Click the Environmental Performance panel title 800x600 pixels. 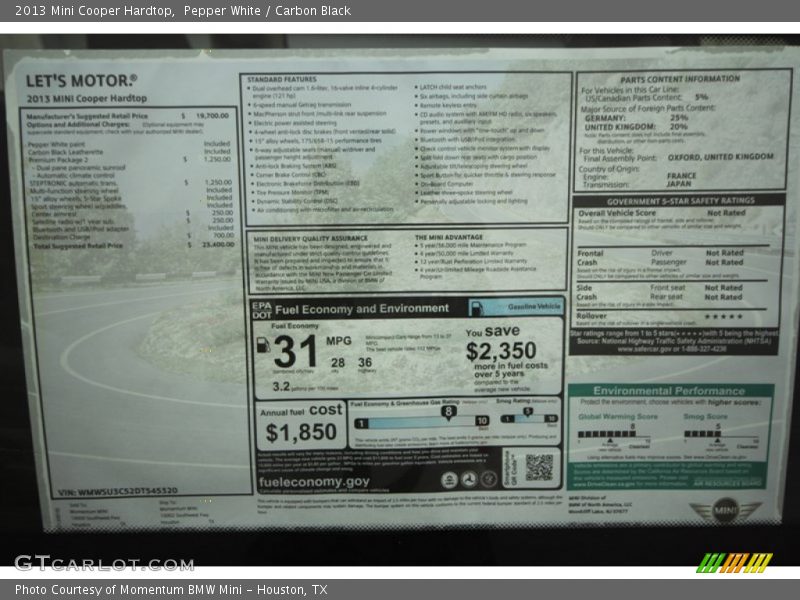pyautogui.click(x=668, y=391)
